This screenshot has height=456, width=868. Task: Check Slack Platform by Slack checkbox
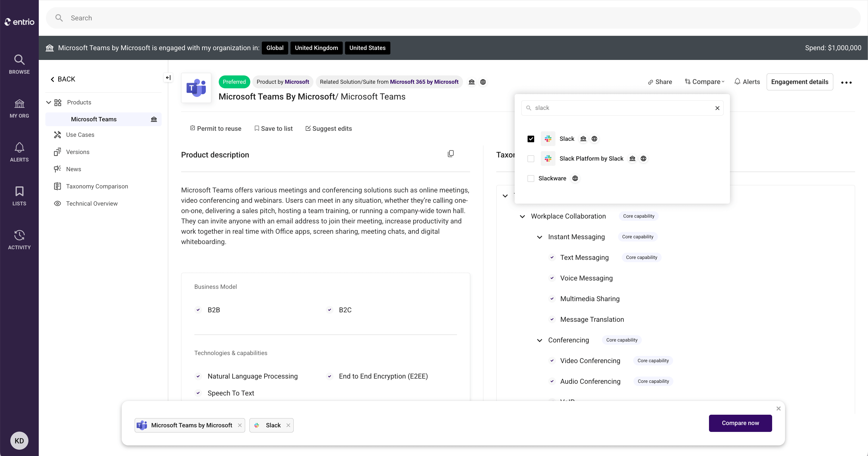click(x=531, y=159)
